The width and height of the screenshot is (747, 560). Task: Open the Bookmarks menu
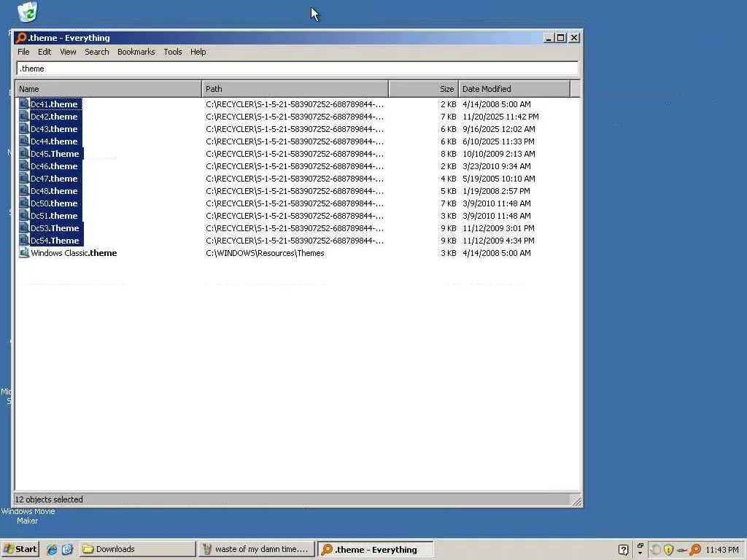click(136, 52)
